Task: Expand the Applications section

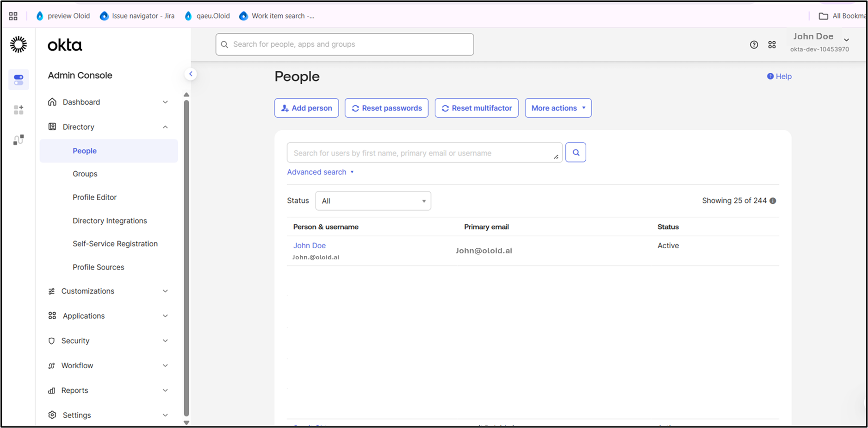Action: 109,316
